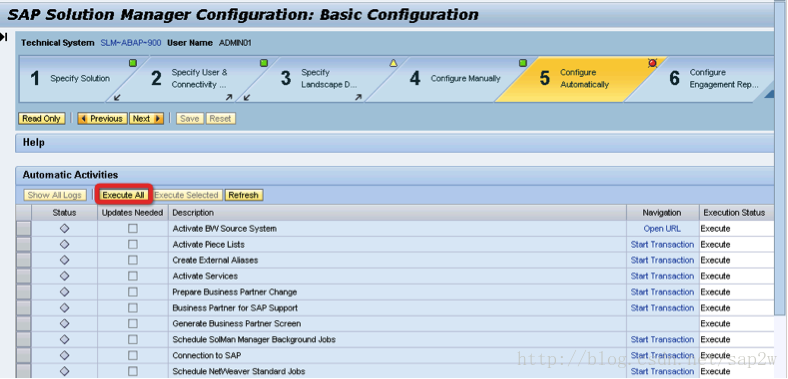Tick Updates Needed for Activate Services
This screenshot has height=379, width=788.
(133, 276)
